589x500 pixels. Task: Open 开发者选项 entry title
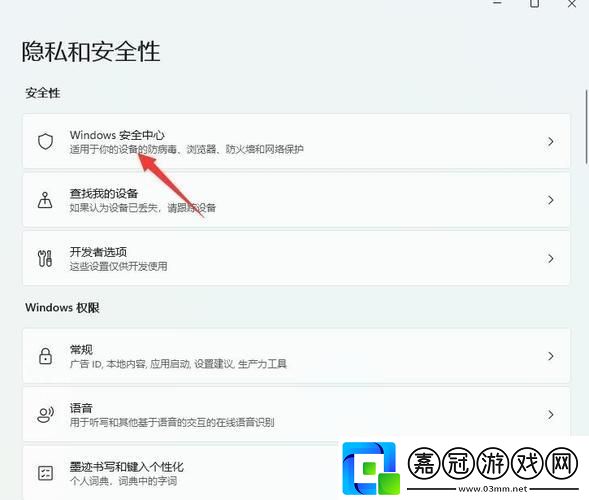(98, 252)
